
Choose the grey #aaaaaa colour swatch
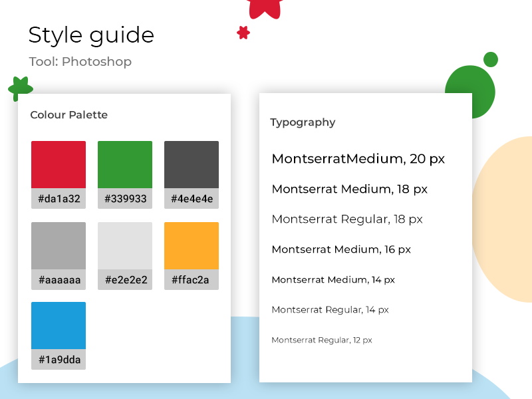(x=59, y=245)
